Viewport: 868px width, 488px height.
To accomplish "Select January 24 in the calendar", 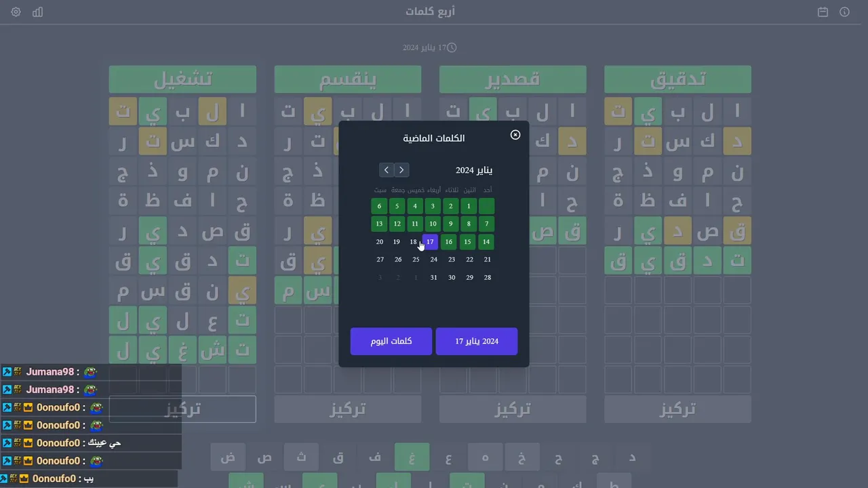I will tap(433, 260).
